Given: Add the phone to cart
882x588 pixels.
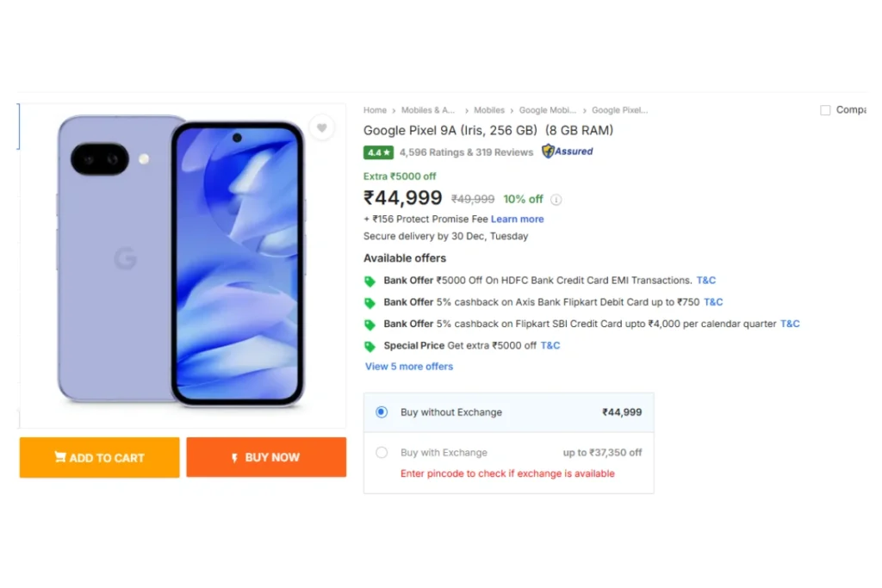Looking at the screenshot, I should (100, 457).
